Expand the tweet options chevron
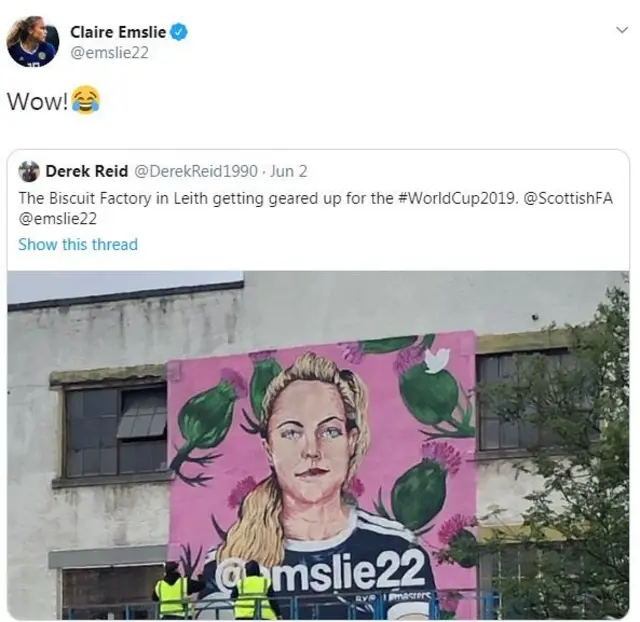 point(621,31)
